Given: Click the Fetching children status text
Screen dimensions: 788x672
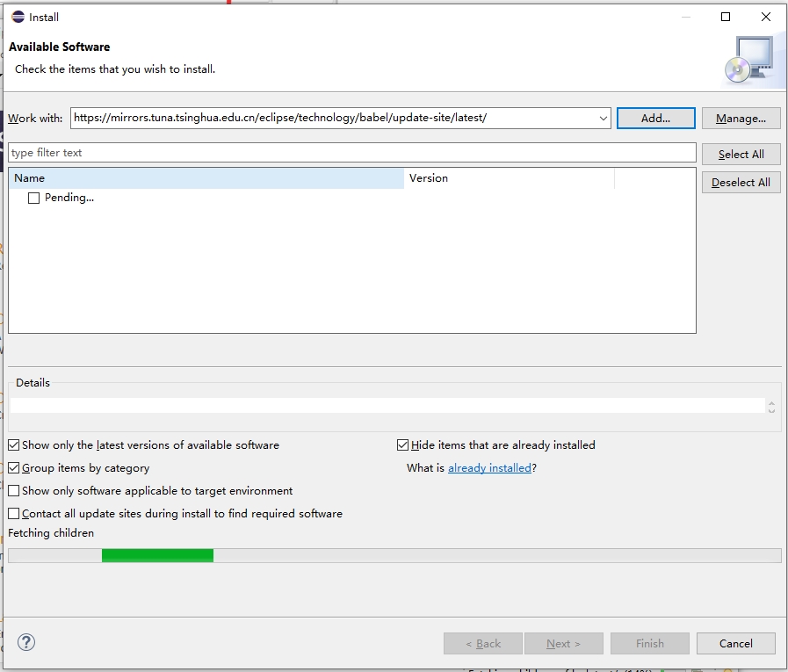Looking at the screenshot, I should pos(51,533).
